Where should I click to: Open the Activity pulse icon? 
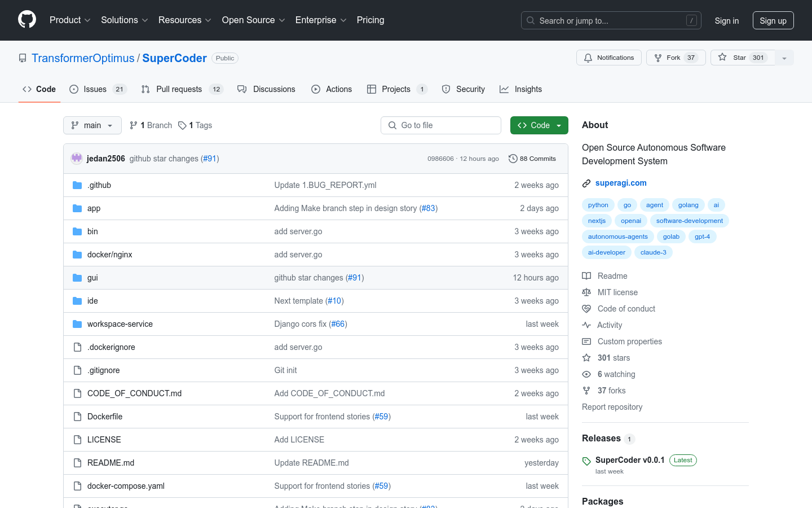(x=586, y=325)
